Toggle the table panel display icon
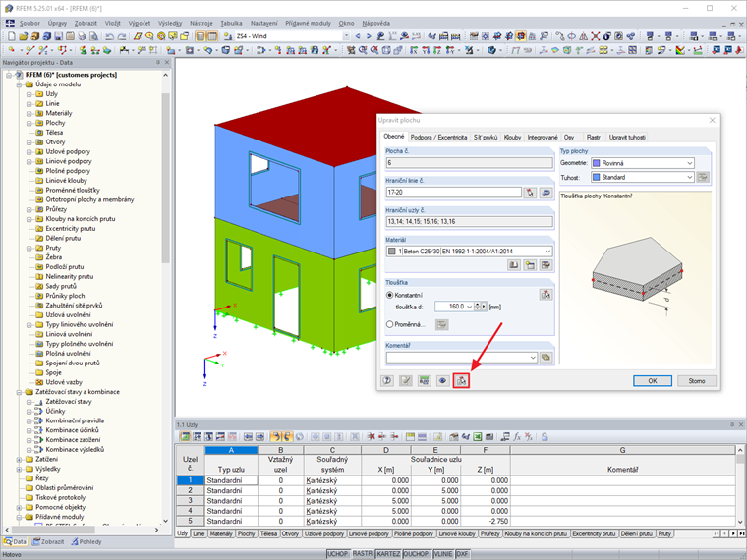The height and width of the screenshot is (560, 747). click(212, 36)
